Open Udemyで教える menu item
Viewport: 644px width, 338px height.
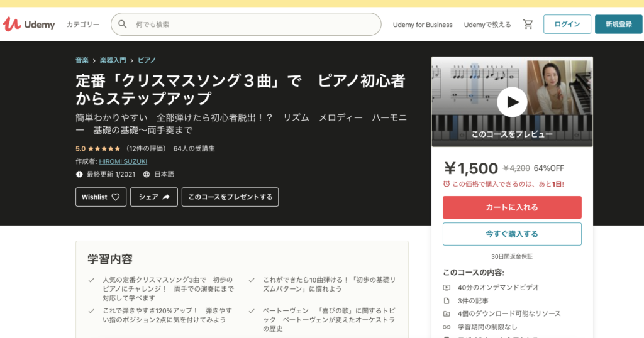pyautogui.click(x=487, y=25)
